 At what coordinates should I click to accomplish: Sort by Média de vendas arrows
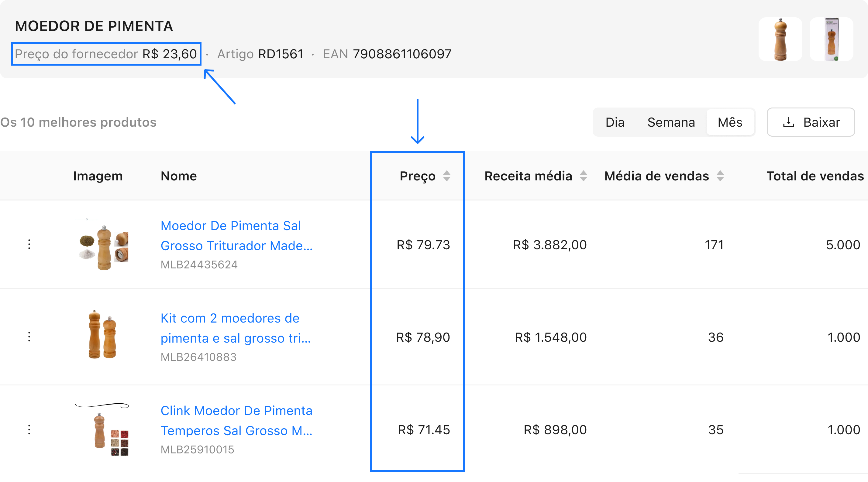pyautogui.click(x=720, y=176)
